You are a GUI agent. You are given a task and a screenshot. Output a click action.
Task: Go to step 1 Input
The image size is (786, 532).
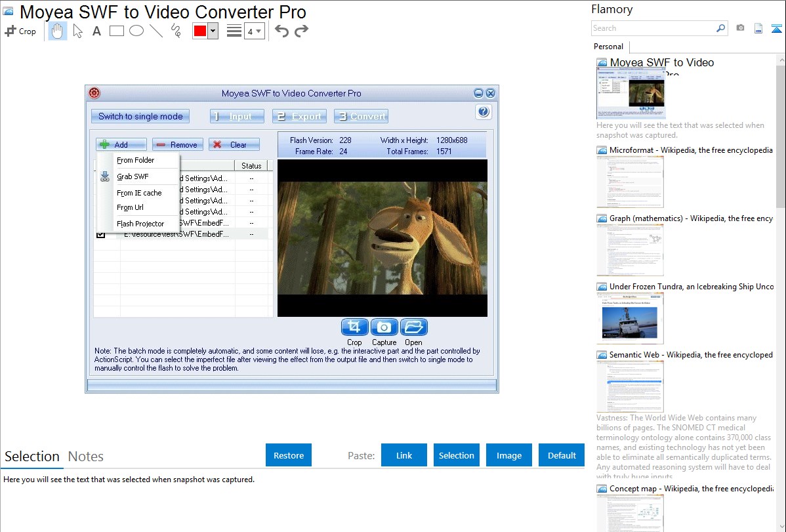[237, 116]
